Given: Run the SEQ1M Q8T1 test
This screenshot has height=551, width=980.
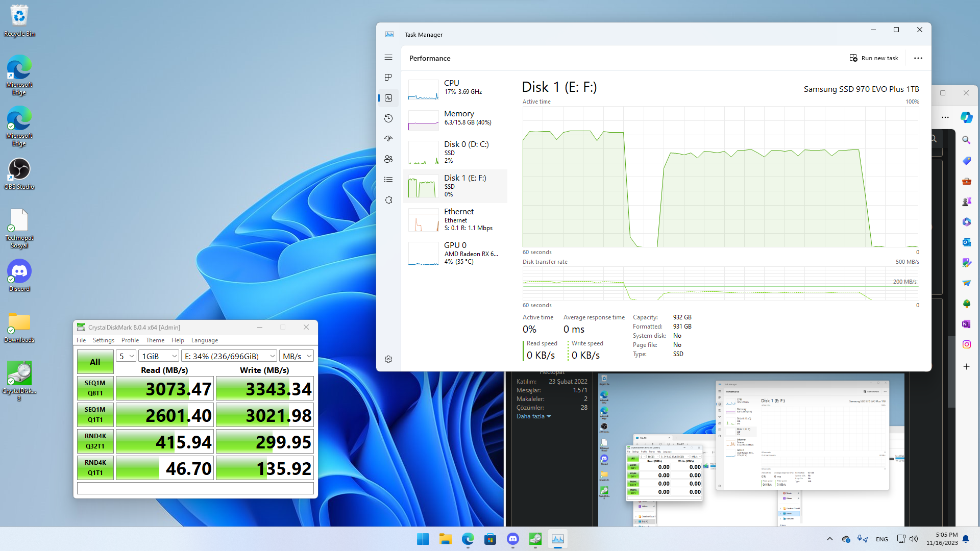Looking at the screenshot, I should pyautogui.click(x=95, y=388).
